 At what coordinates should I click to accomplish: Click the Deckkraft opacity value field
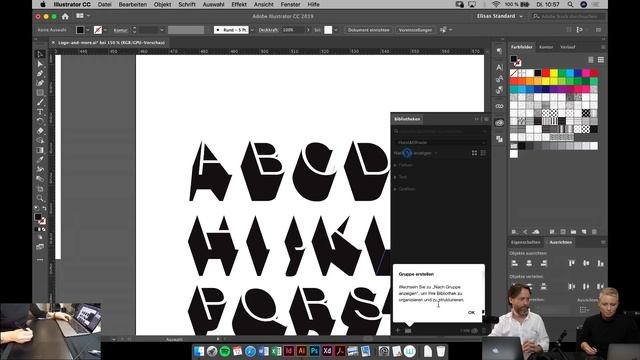[x=294, y=30]
